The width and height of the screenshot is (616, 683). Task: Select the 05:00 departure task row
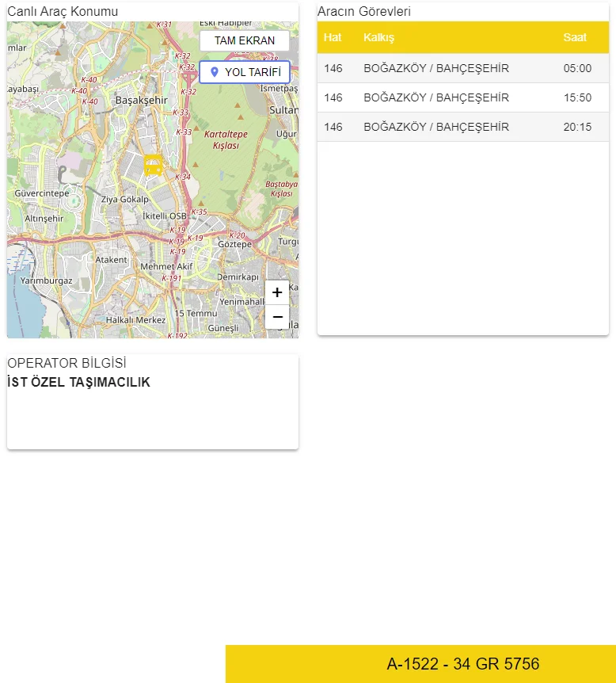click(x=462, y=68)
